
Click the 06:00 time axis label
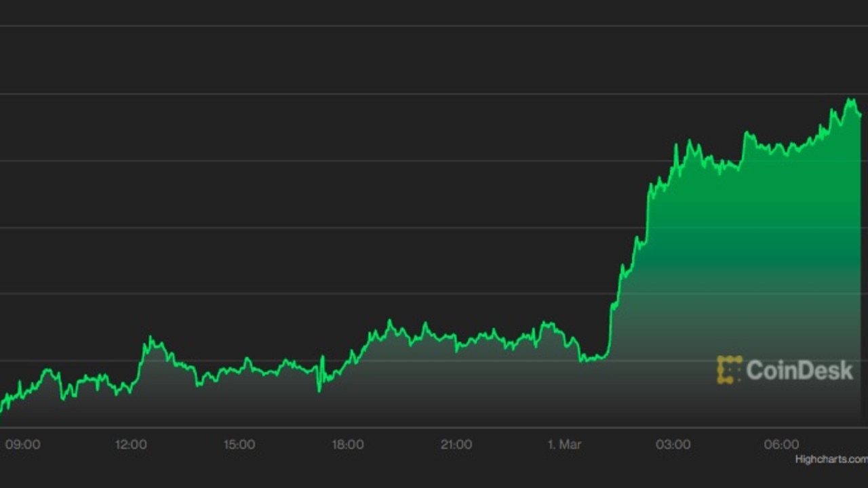click(782, 445)
